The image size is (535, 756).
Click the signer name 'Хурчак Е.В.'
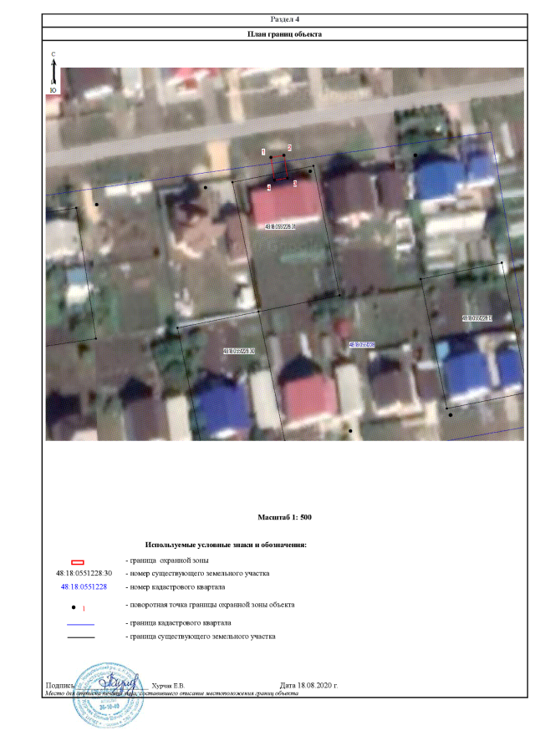point(168,685)
